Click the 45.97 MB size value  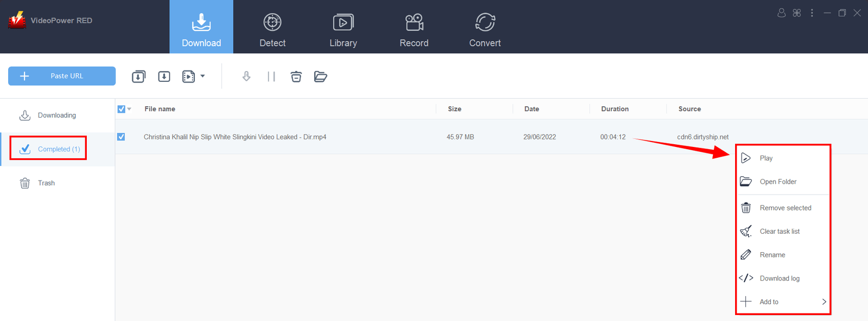point(460,137)
